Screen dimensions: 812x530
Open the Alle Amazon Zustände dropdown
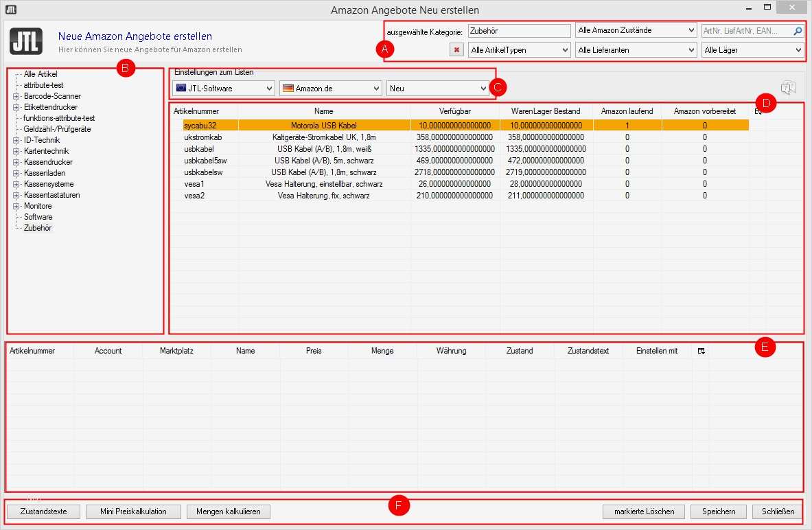(636, 31)
